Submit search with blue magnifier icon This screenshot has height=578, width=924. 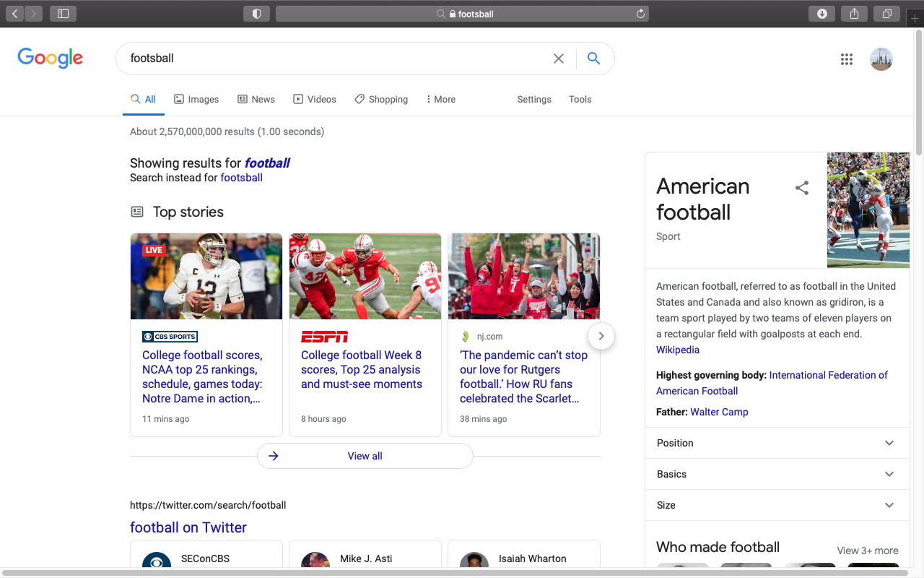[x=593, y=59]
